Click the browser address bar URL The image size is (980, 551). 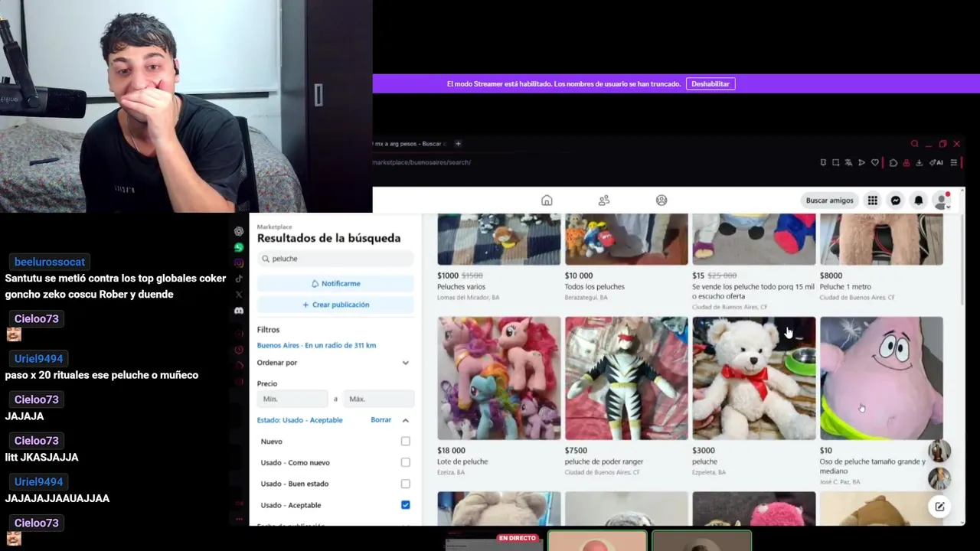422,162
